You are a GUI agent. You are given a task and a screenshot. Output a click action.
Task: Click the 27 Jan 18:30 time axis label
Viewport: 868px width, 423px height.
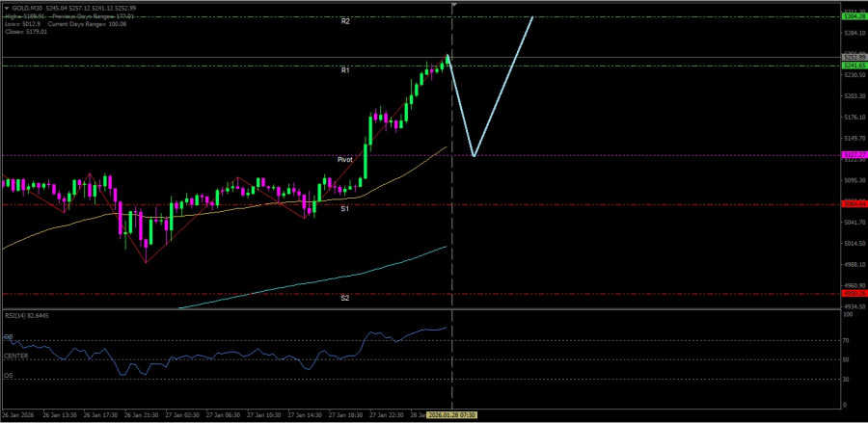[x=343, y=414]
